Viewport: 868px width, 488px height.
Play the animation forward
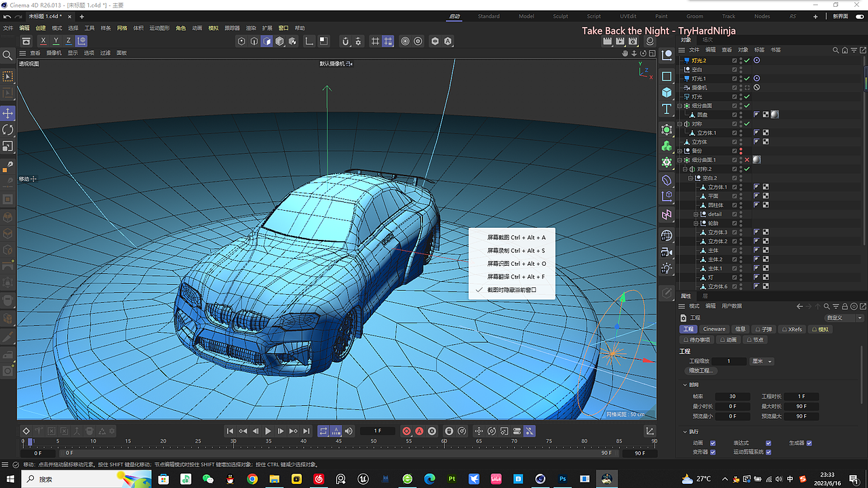click(268, 431)
